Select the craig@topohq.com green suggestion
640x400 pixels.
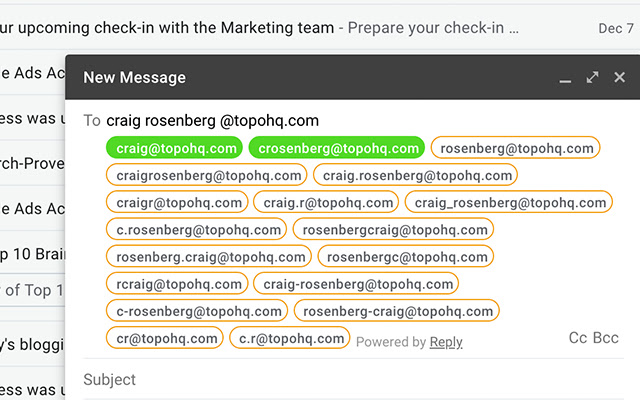coord(176,148)
